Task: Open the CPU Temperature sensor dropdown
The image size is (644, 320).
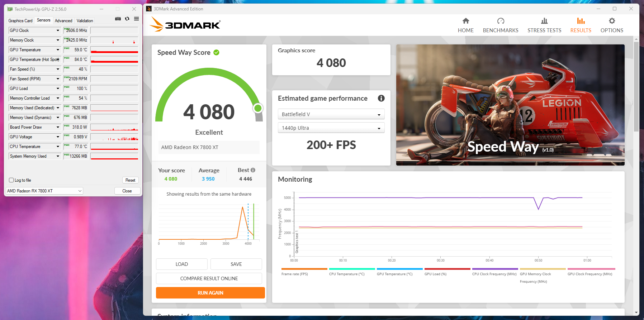Action: pos(58,147)
